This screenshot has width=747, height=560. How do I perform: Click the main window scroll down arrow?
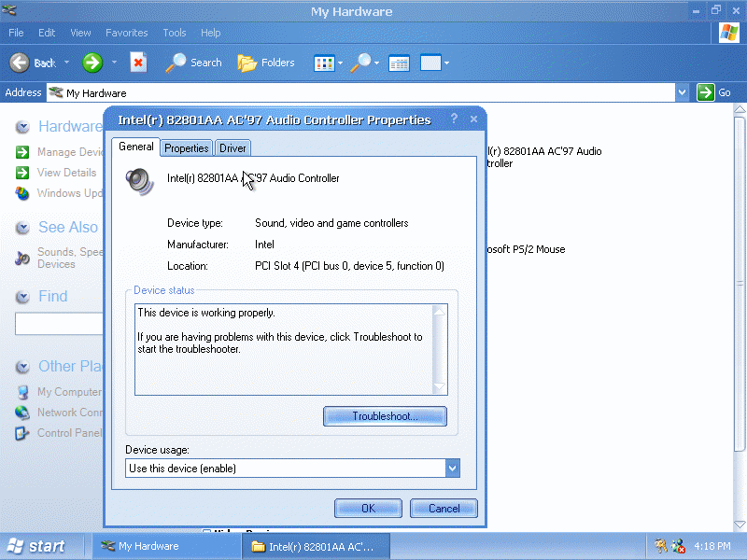point(740,525)
